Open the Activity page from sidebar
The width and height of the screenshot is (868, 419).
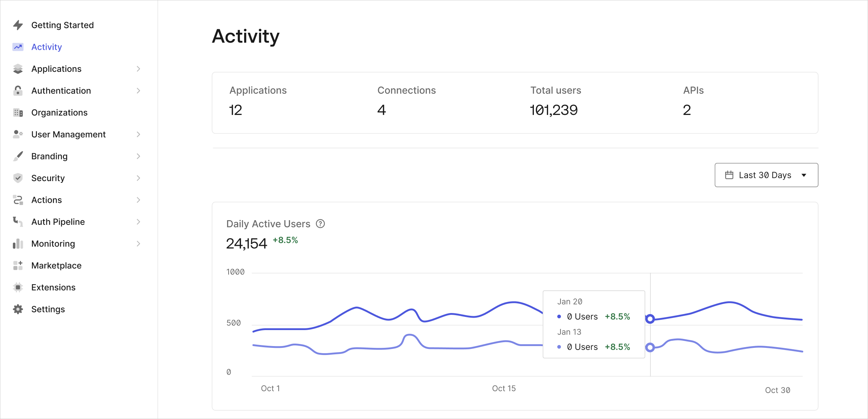click(46, 47)
